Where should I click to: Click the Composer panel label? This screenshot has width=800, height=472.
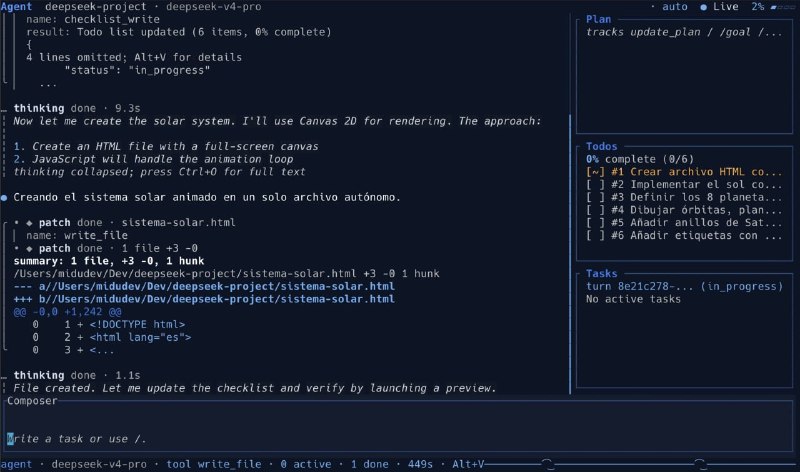point(32,401)
